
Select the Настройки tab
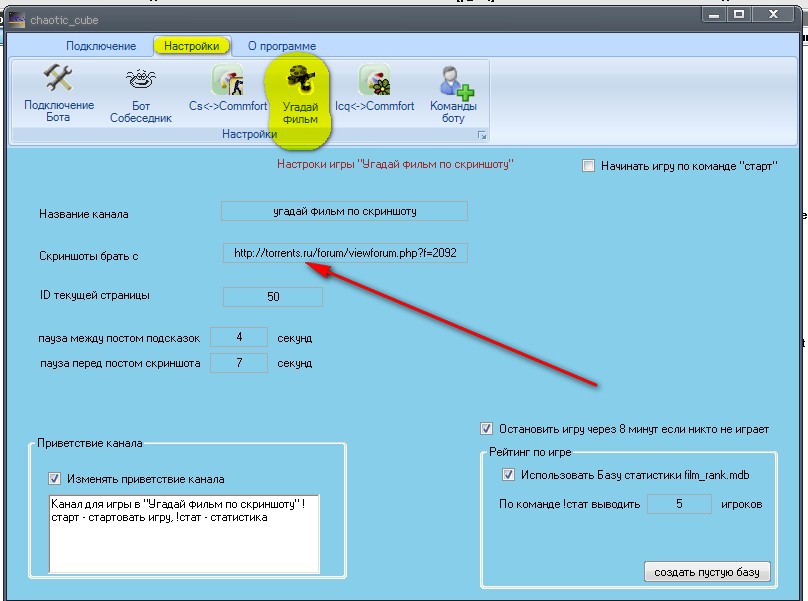point(192,46)
